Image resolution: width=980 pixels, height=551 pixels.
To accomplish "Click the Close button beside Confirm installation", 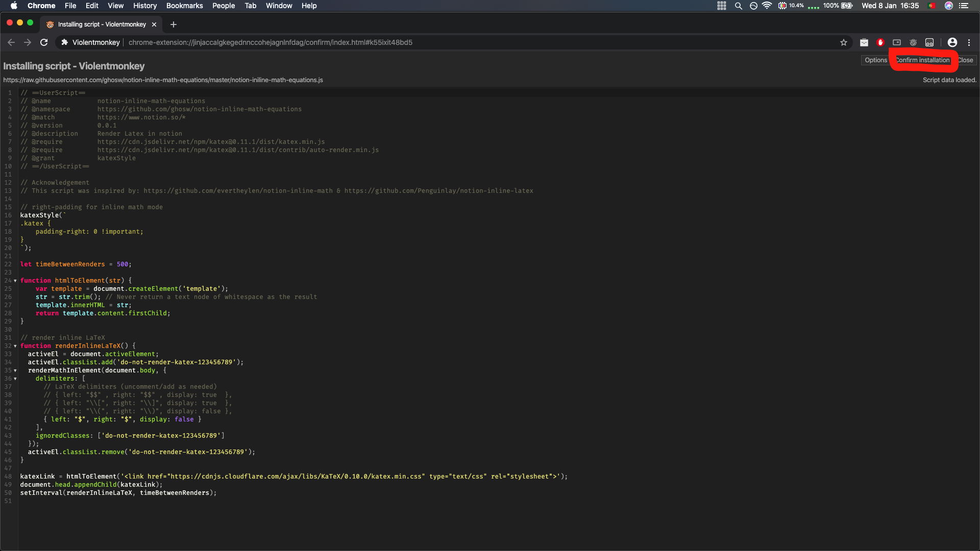I will 966,60.
